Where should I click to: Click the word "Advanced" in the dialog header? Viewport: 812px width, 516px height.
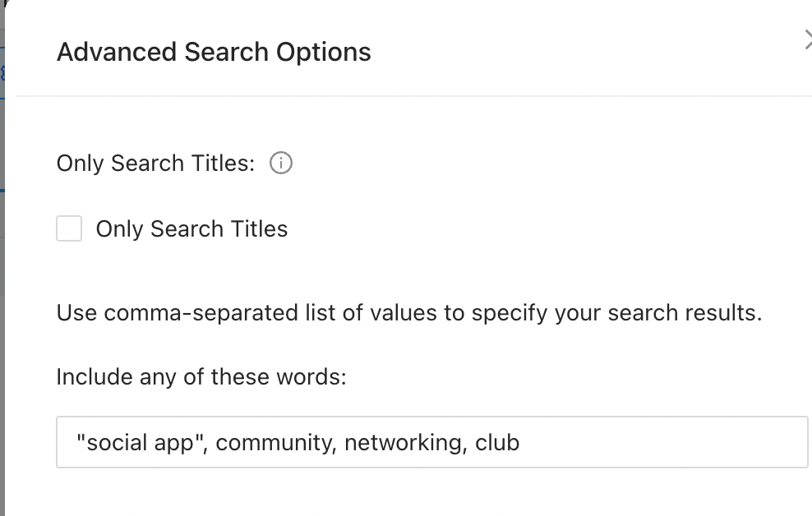coord(117,53)
